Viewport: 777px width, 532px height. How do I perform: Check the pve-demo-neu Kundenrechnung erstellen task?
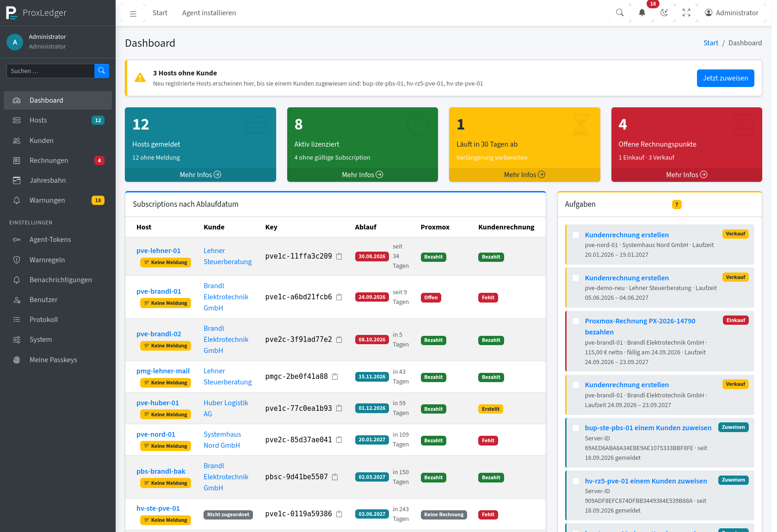[576, 278]
